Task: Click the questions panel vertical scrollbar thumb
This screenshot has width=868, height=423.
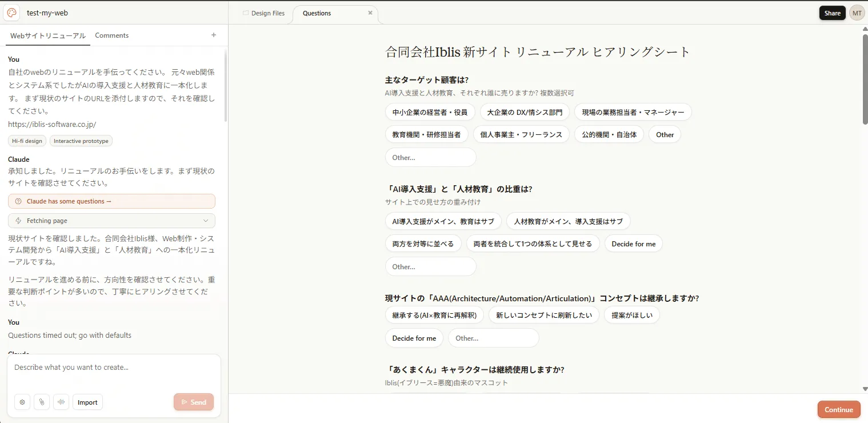Action: pos(865,79)
